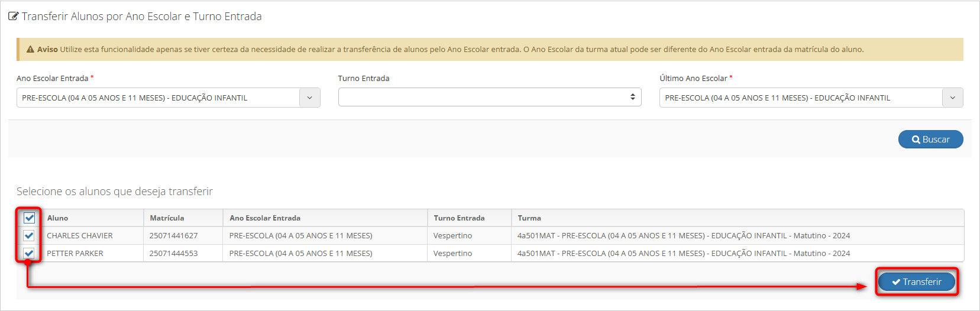This screenshot has width=980, height=311.
Task: Select the PETTER PARKER name cell
Action: 75,254
